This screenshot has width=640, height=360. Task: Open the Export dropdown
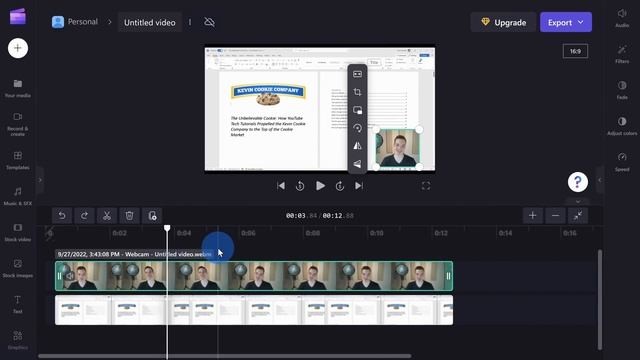click(566, 22)
